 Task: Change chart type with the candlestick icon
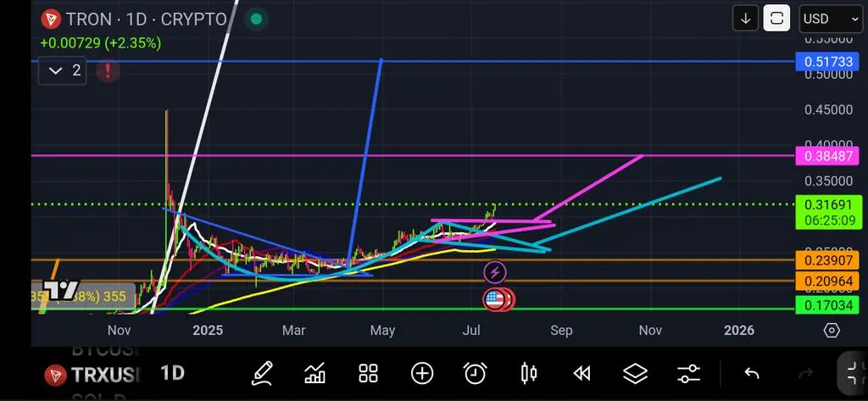pos(529,373)
